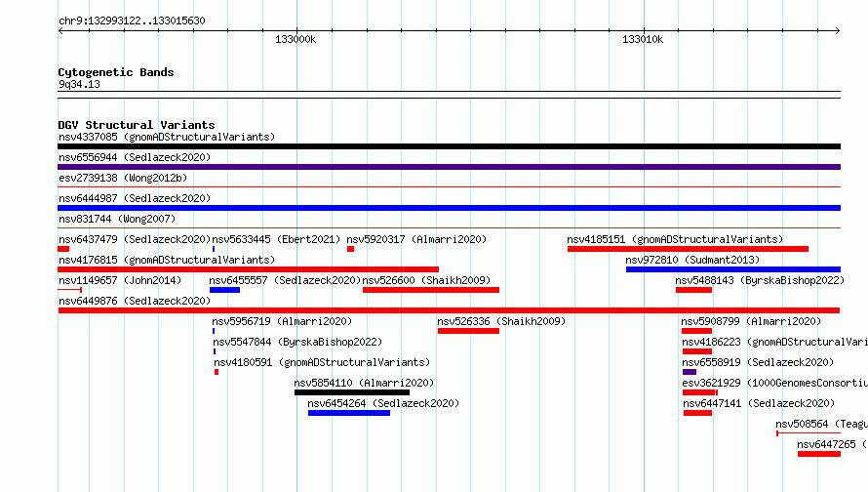Open the nsv526600 (Shaikh2009) label
This screenshot has width=868, height=492.
click(x=426, y=280)
